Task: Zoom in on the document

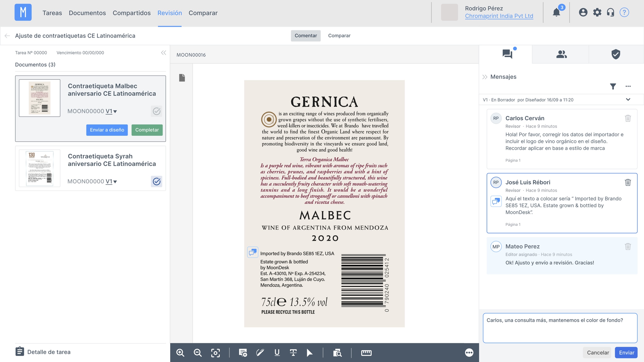Action: point(180,353)
